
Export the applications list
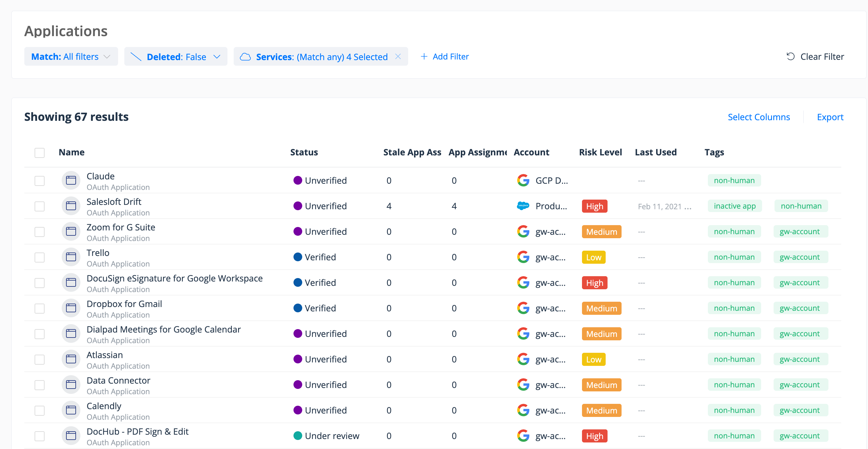pos(830,117)
